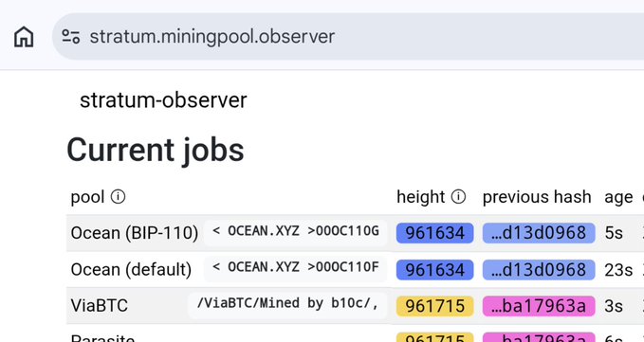Click hash …ba17963a in ViaBTC row
This screenshot has height=342, width=644.
[x=539, y=306]
